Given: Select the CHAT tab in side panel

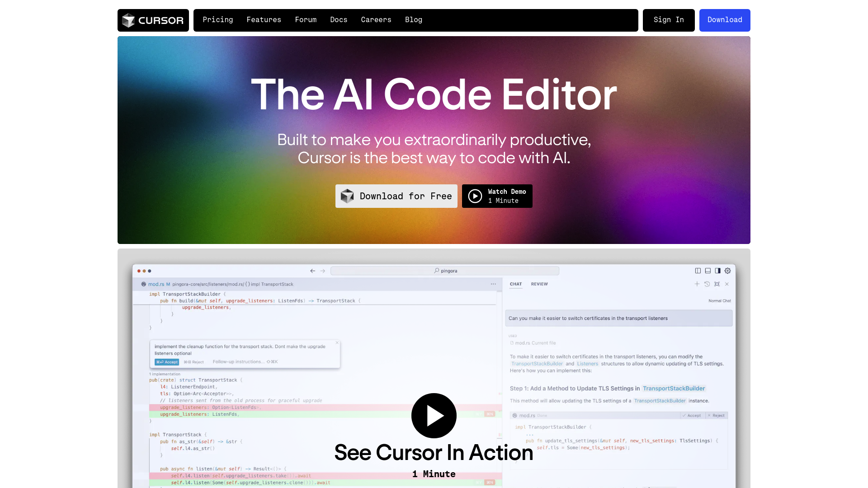Looking at the screenshot, I should click(516, 284).
